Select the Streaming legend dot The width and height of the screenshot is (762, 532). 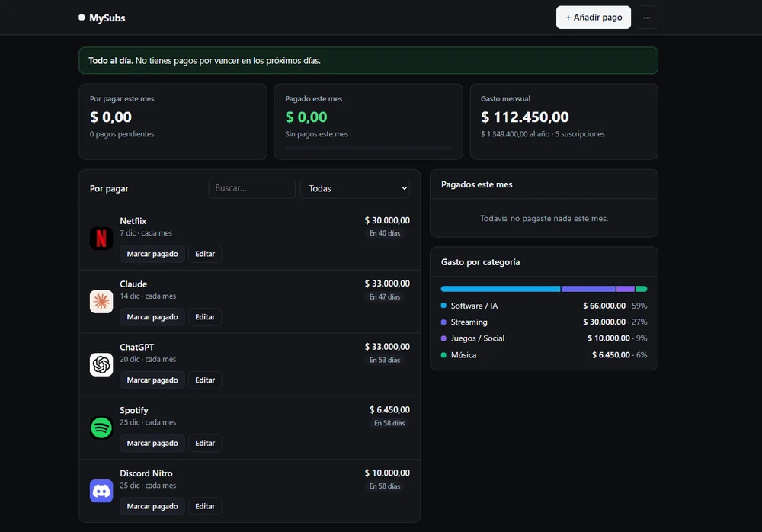tap(443, 322)
